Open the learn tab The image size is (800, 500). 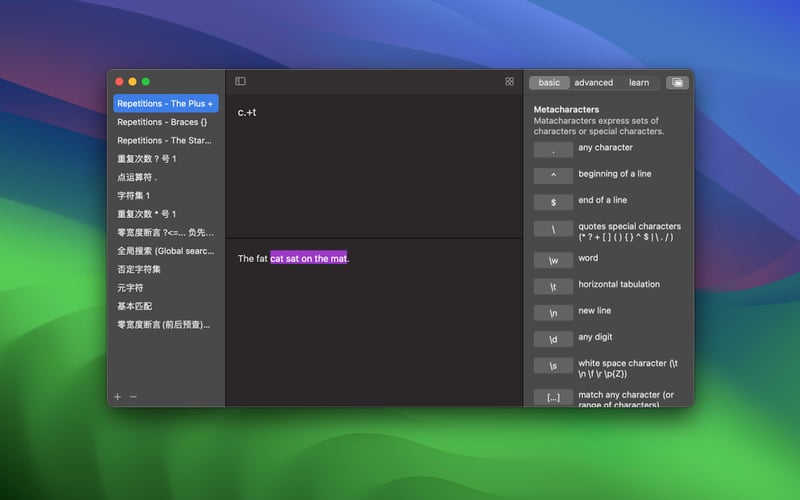(x=639, y=83)
